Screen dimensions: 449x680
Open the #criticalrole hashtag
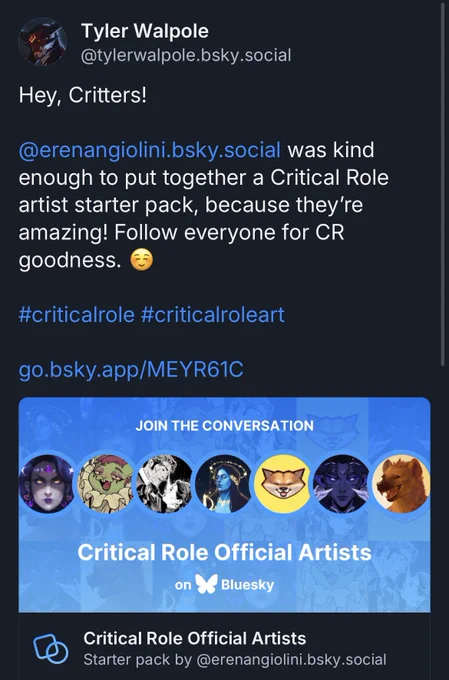[76, 314]
